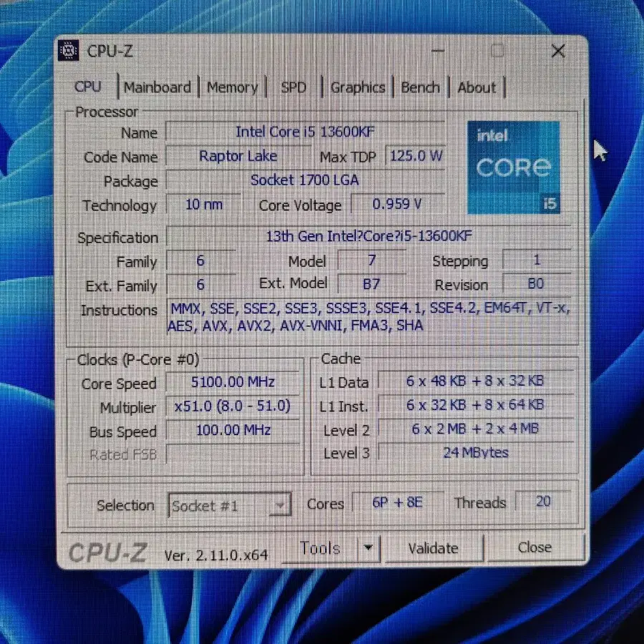Click the CPU-Z app icon in title bar

point(68,51)
